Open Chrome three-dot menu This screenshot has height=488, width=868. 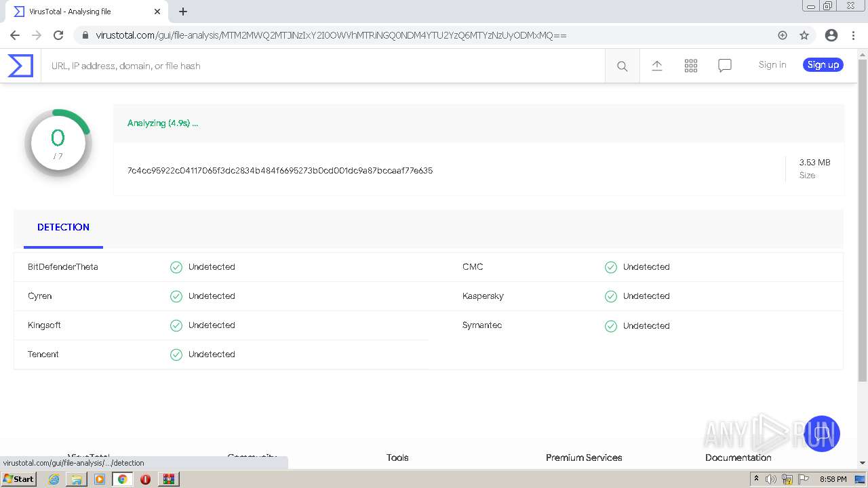tap(852, 35)
